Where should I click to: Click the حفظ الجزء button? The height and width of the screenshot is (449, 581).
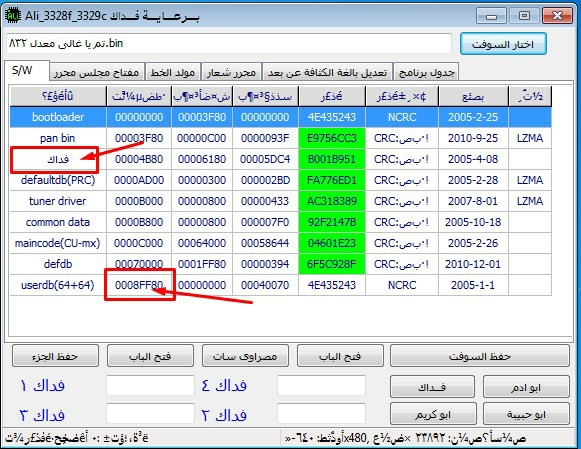[55, 356]
